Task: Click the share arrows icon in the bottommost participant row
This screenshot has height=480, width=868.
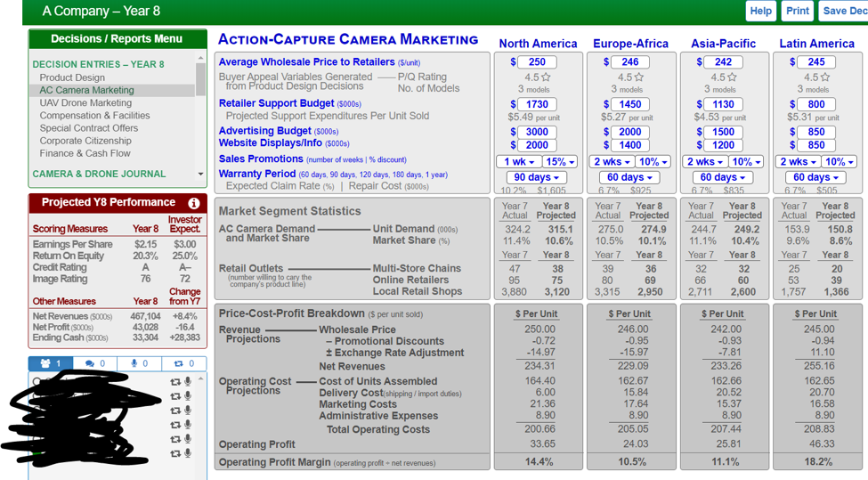Action: tap(175, 453)
